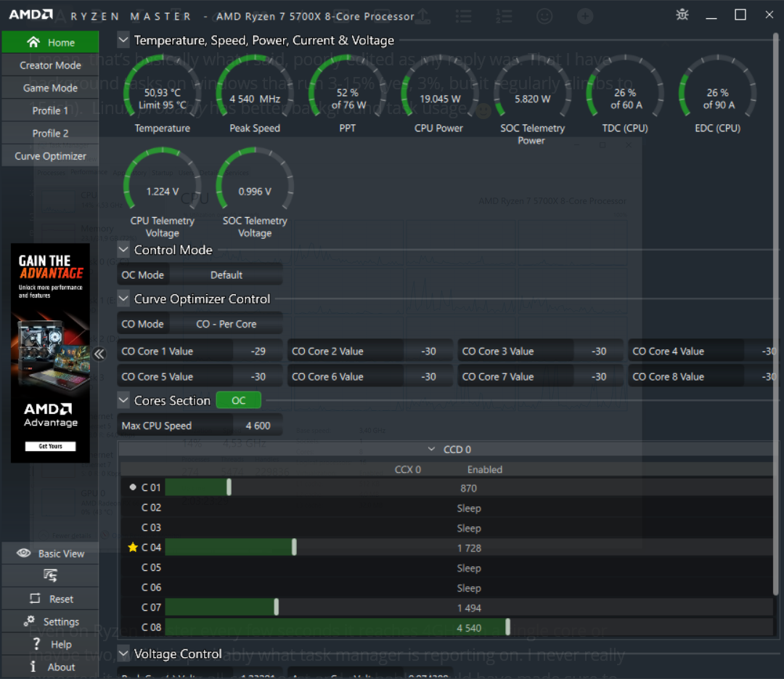The image size is (784, 679).
Task: Click the Reset icon in the sidebar
Action: click(35, 599)
